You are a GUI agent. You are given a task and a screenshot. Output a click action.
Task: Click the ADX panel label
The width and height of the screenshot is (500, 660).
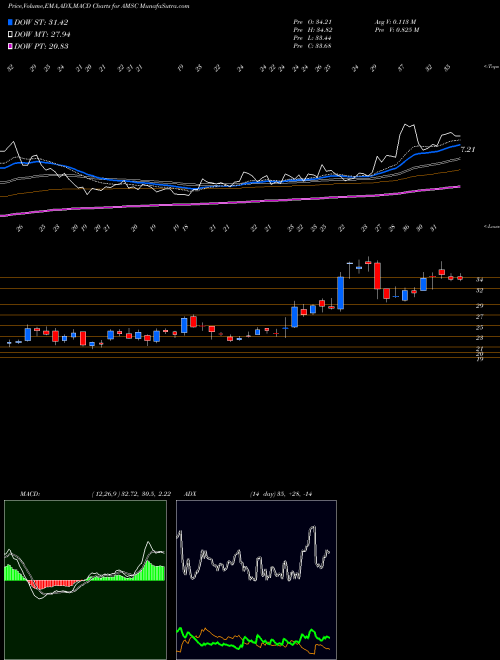(190, 494)
